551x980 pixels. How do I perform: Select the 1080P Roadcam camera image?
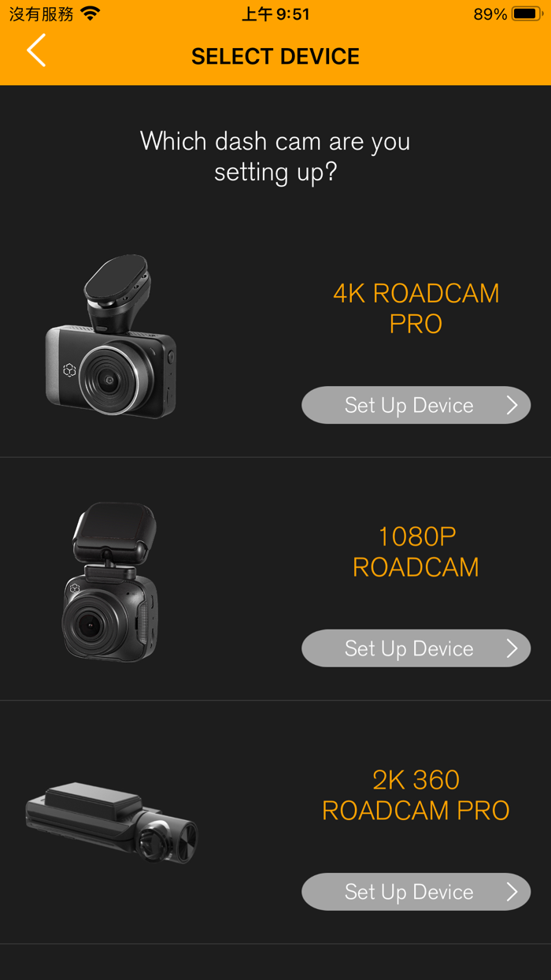click(x=111, y=581)
